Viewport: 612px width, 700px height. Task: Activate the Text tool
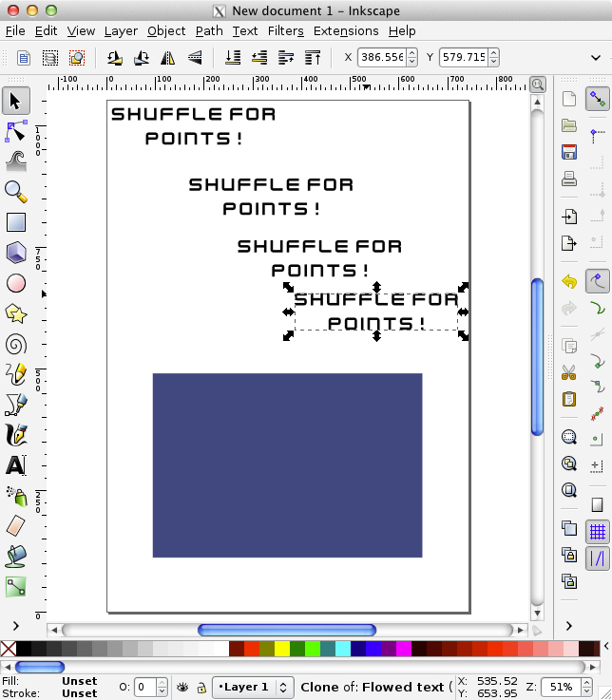click(16, 465)
